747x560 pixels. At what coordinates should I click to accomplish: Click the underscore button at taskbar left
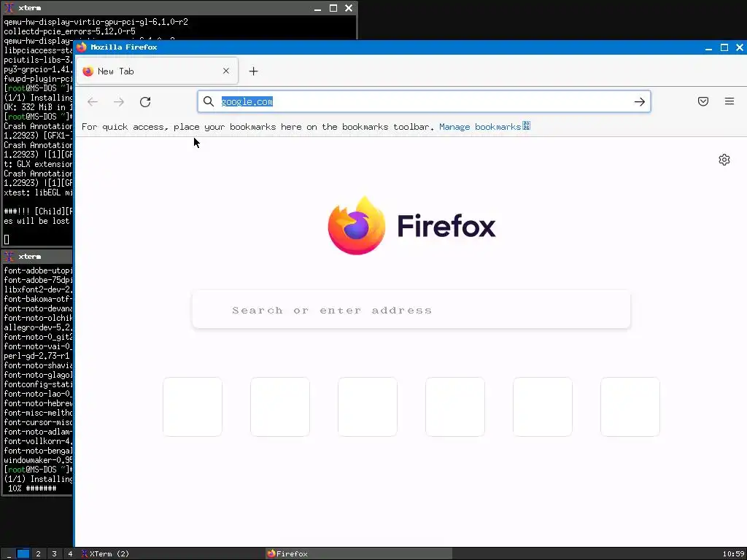(x=9, y=554)
